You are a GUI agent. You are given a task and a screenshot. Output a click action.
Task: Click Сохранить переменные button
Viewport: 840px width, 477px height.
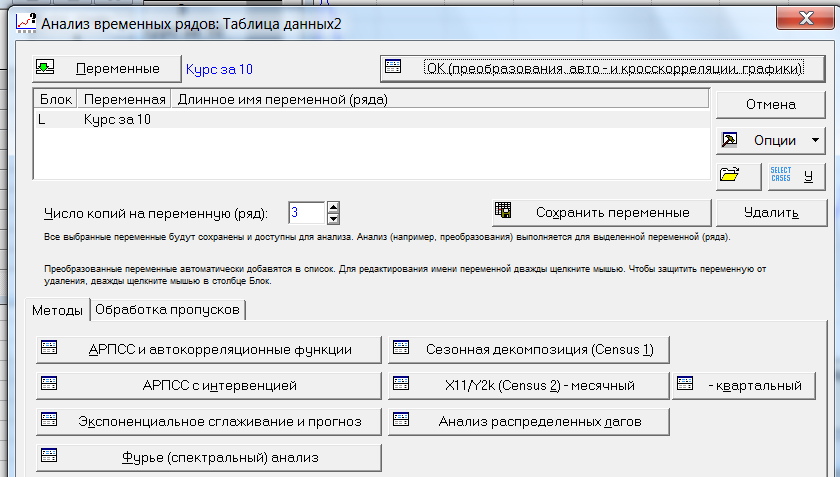[602, 213]
